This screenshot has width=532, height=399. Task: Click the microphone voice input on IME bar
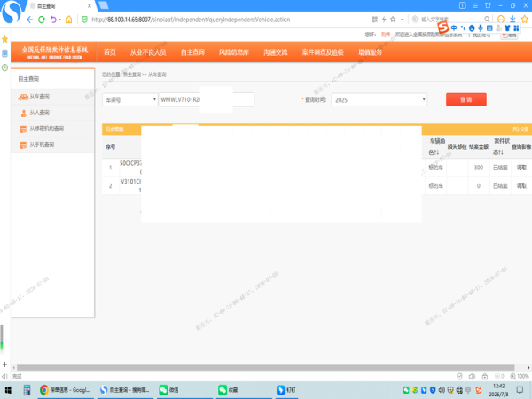[481, 28]
